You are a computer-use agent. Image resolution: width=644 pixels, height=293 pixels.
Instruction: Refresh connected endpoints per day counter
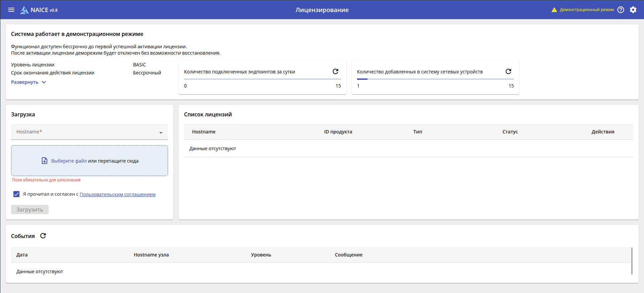click(335, 71)
